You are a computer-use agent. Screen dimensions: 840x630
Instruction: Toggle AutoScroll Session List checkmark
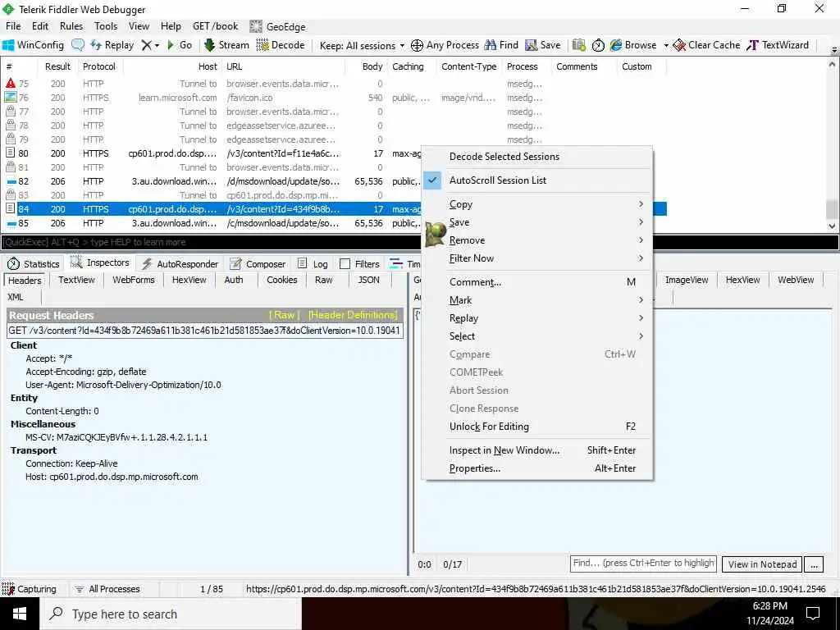coord(433,180)
